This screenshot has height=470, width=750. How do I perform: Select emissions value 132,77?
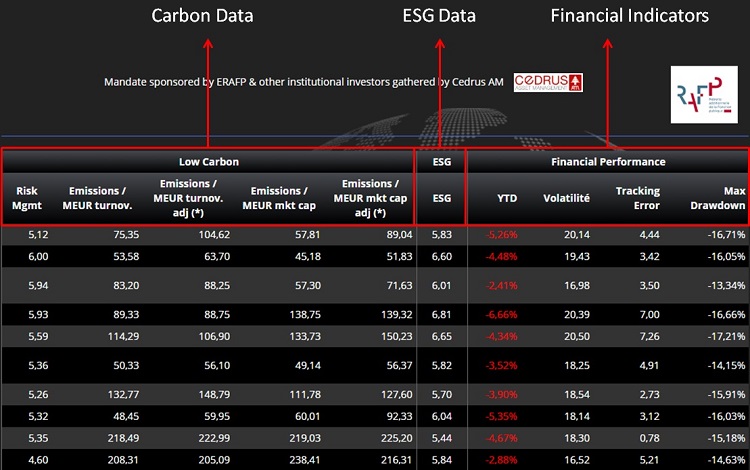[123, 395]
